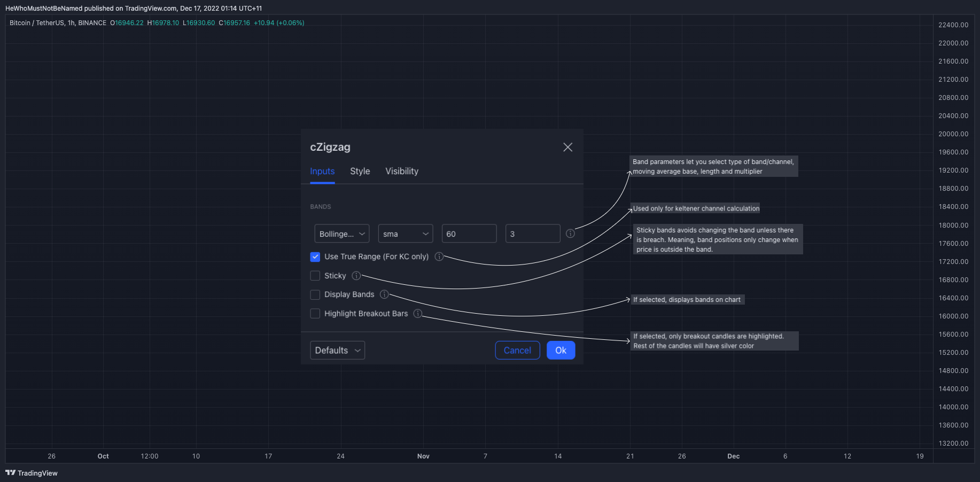Image resolution: width=980 pixels, height=482 pixels.
Task: Click the Cancel button
Action: pyautogui.click(x=517, y=350)
